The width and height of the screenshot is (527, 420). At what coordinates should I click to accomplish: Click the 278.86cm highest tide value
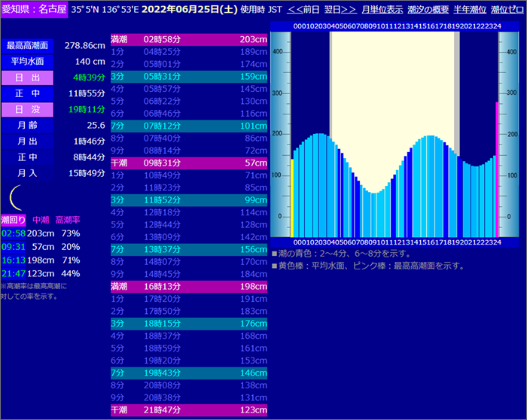click(x=84, y=46)
